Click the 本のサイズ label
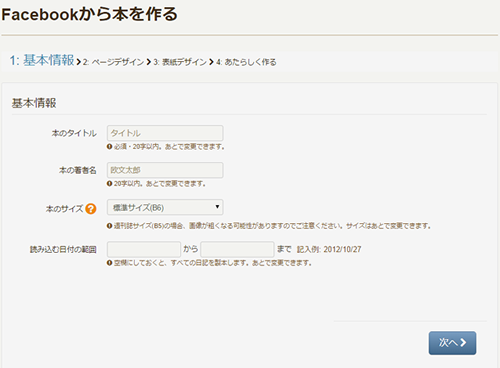 click(64, 209)
